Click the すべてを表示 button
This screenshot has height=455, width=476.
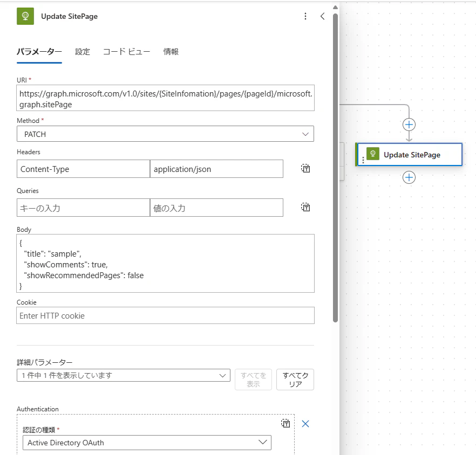253,380
